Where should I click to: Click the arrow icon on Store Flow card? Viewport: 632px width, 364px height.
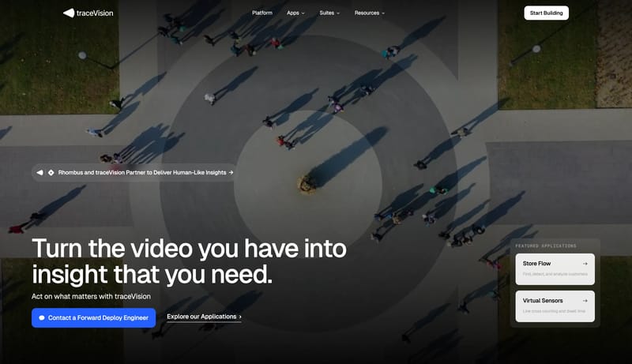[x=585, y=264]
